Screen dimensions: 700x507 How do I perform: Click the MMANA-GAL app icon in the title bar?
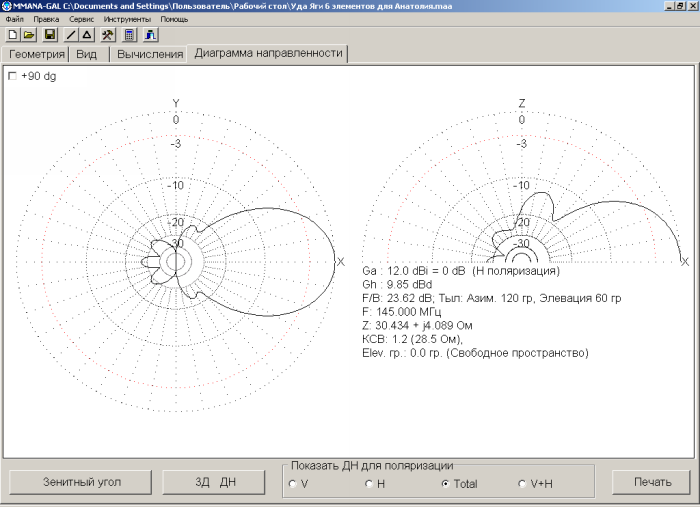pyautogui.click(x=7, y=6)
